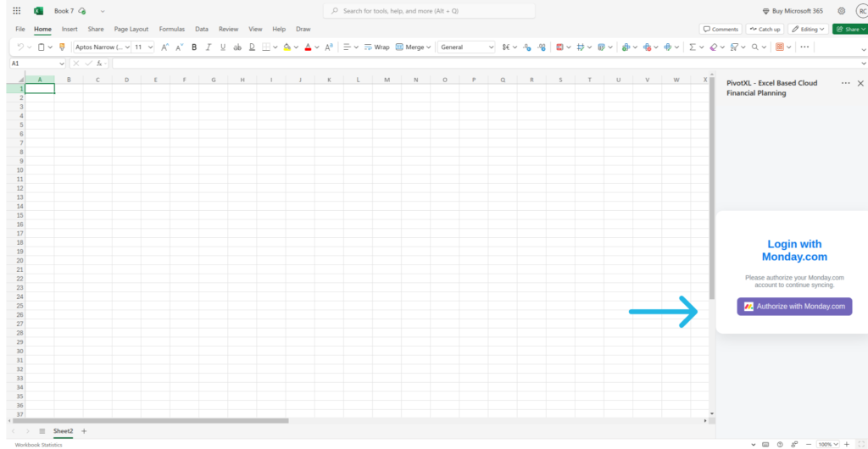
Task: Click the yellow fill color swatch
Action: [x=287, y=47]
